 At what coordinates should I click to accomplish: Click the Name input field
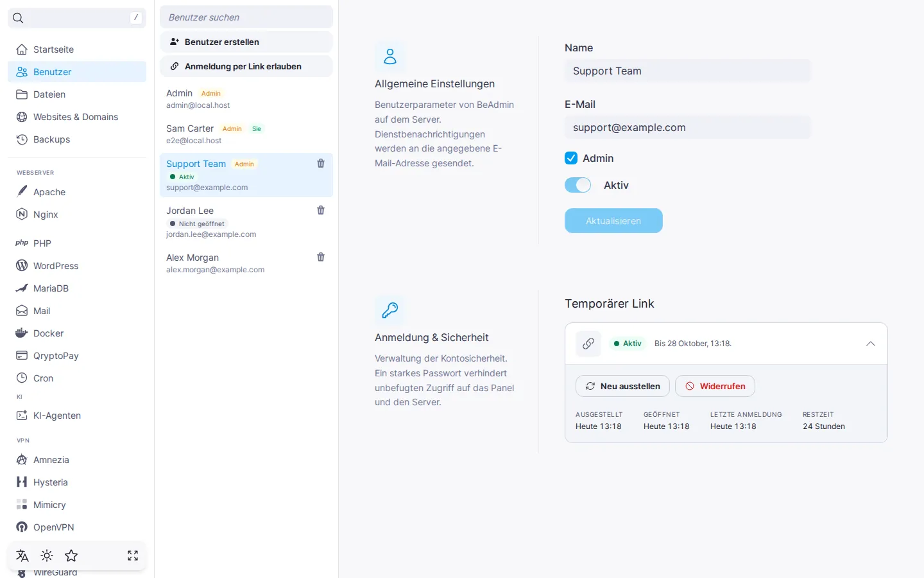(688, 71)
